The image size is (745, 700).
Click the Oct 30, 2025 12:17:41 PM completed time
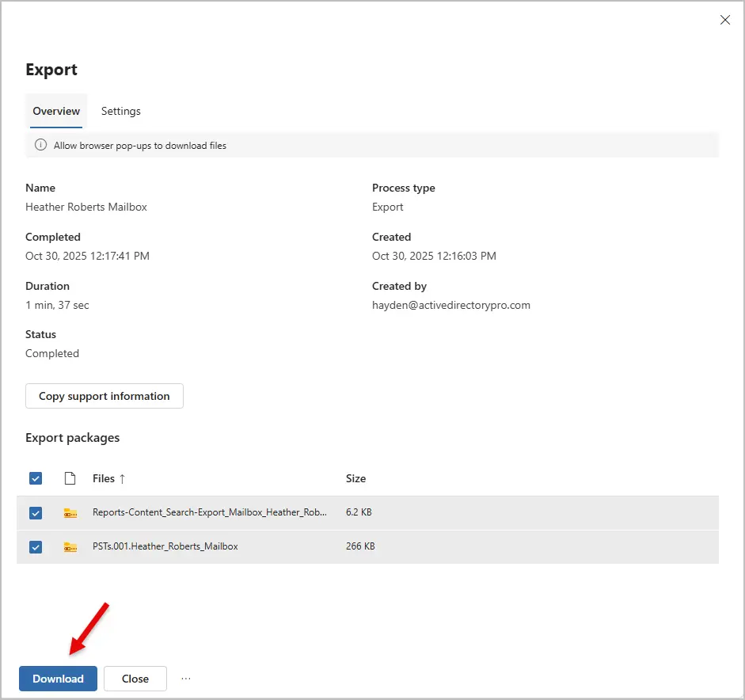(87, 256)
